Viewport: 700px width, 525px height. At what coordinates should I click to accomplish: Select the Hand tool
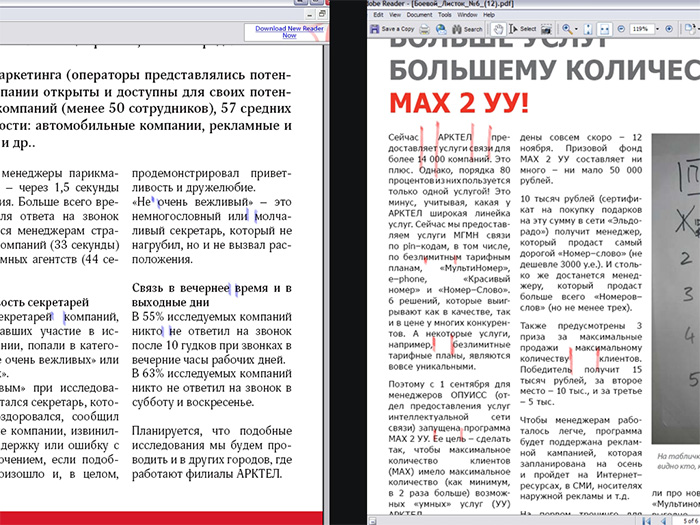(x=498, y=29)
